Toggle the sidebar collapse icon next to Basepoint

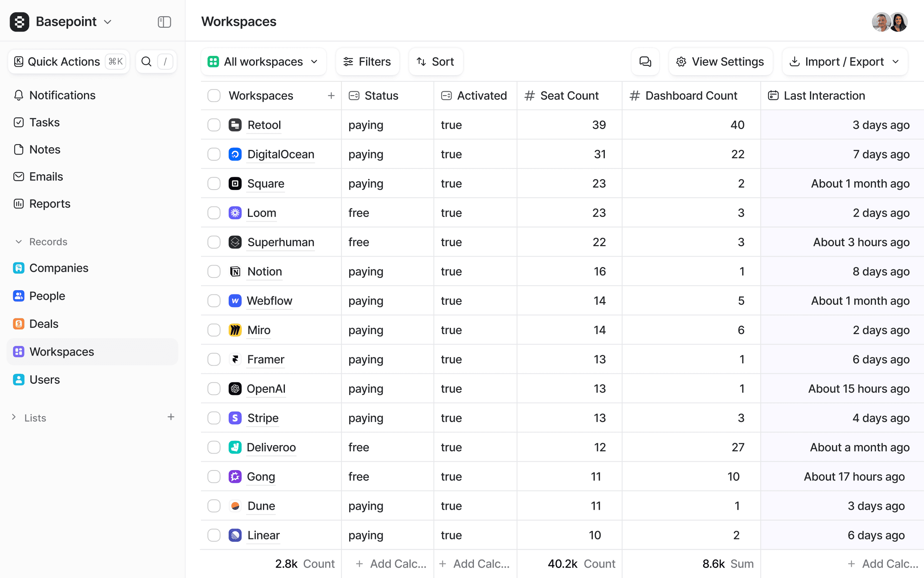point(164,22)
